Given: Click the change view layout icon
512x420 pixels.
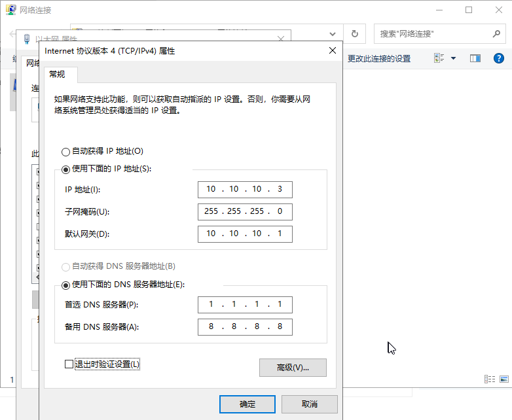Looking at the screenshot, I should pos(439,58).
